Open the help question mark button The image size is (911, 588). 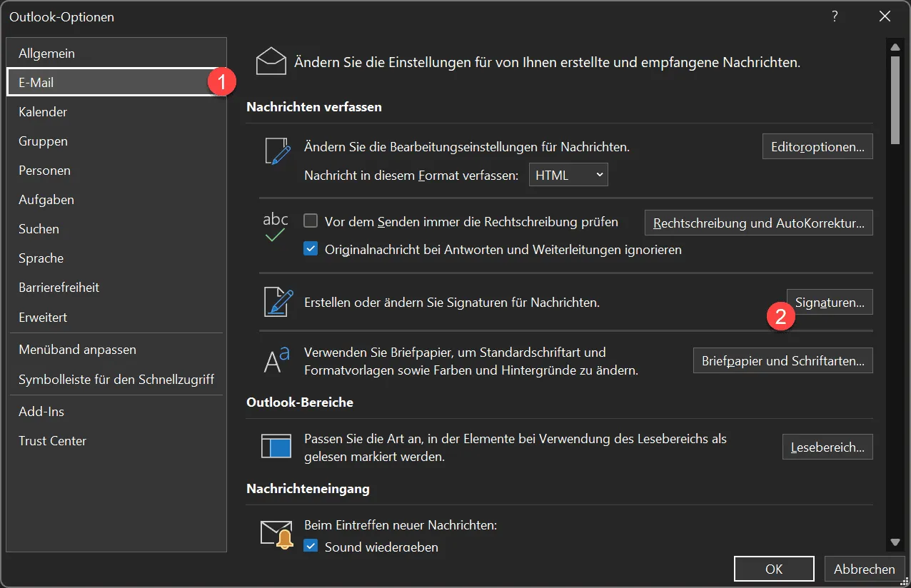click(x=835, y=16)
